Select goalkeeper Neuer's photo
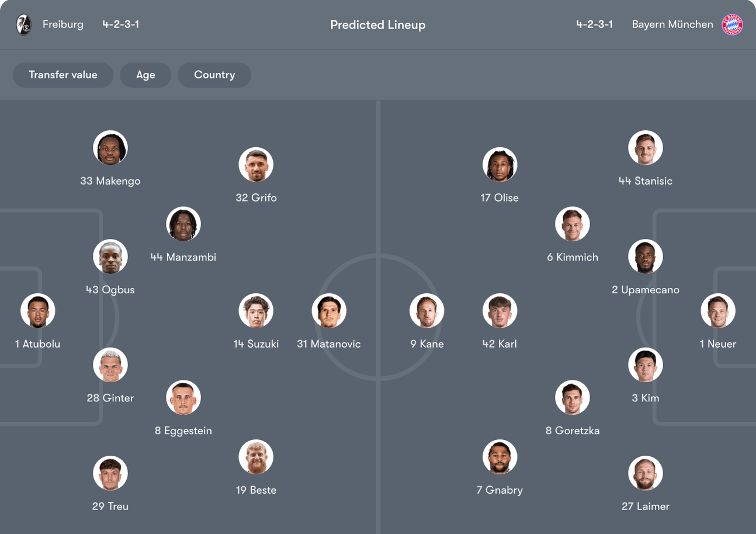Image resolution: width=756 pixels, height=534 pixels. click(718, 311)
